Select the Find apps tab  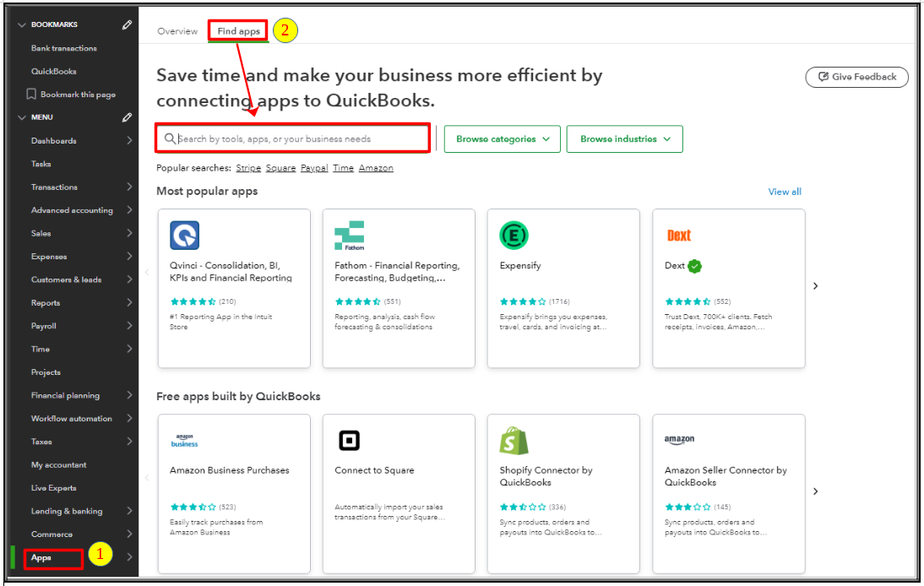click(x=239, y=31)
